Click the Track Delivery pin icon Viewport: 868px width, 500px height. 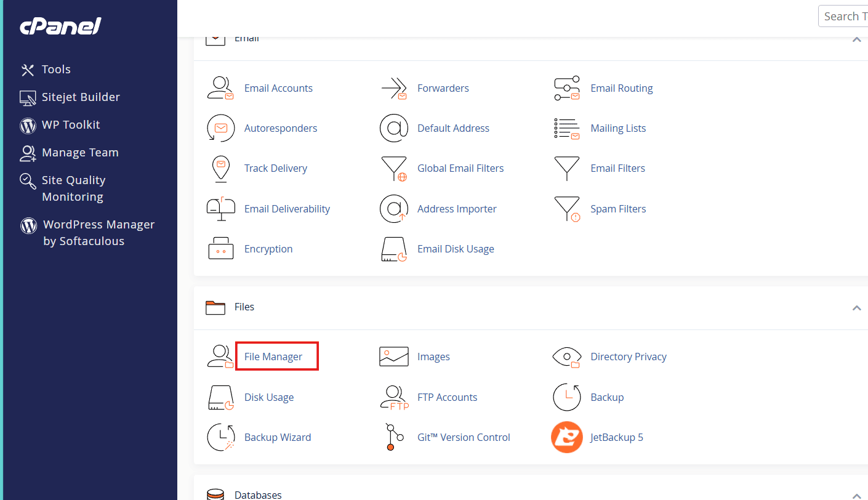220,168
